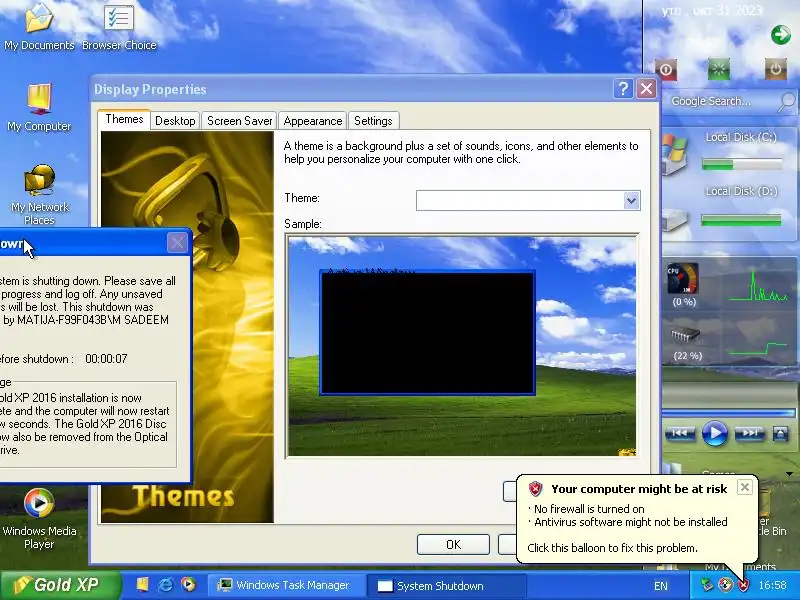Click the magnifier icon in Google Search
The image size is (800, 600).
786,102
